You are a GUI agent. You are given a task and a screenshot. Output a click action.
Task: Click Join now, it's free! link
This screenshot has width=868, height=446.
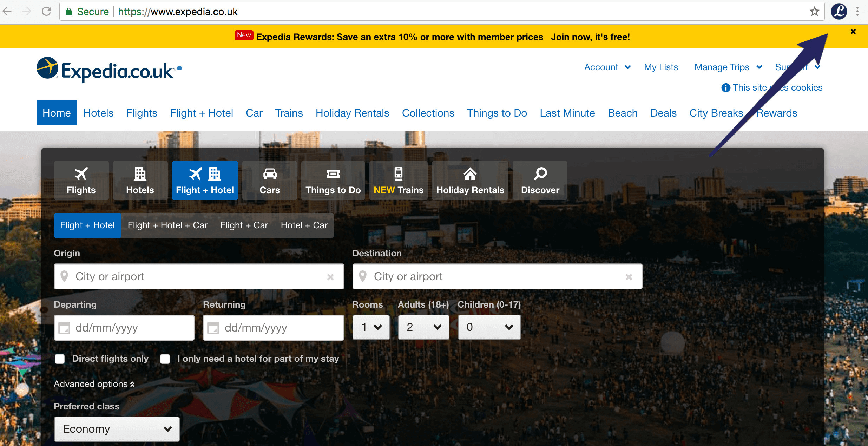pyautogui.click(x=590, y=37)
